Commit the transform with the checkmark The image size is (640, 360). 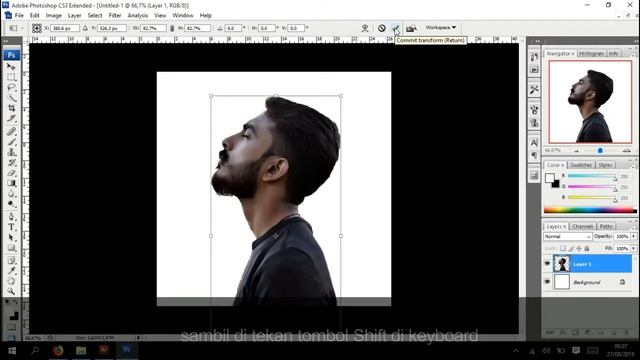tap(396, 28)
